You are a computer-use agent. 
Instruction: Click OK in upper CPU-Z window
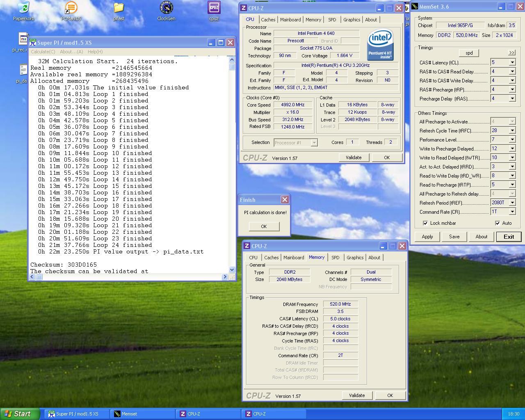pyautogui.click(x=387, y=157)
